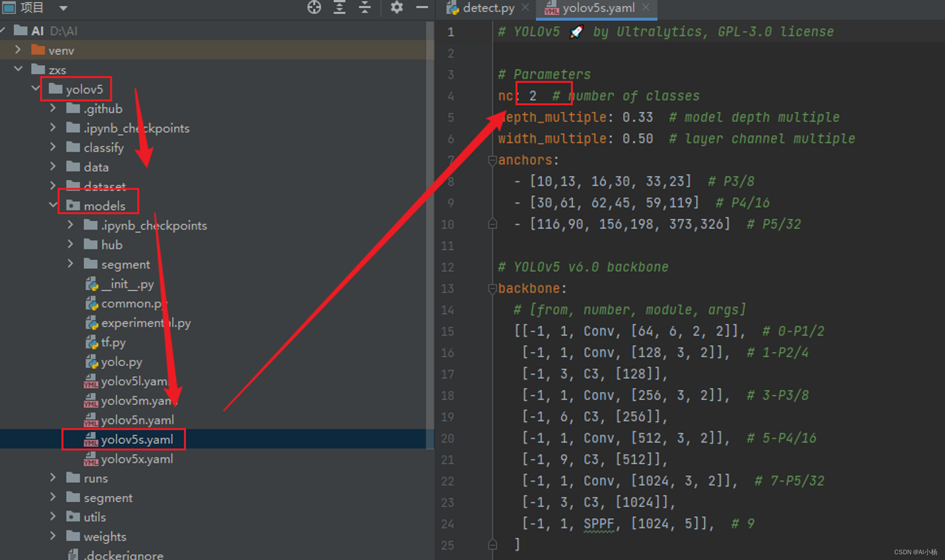
Task: Open yolov5x.yaml YML file icon
Action: [x=91, y=458]
